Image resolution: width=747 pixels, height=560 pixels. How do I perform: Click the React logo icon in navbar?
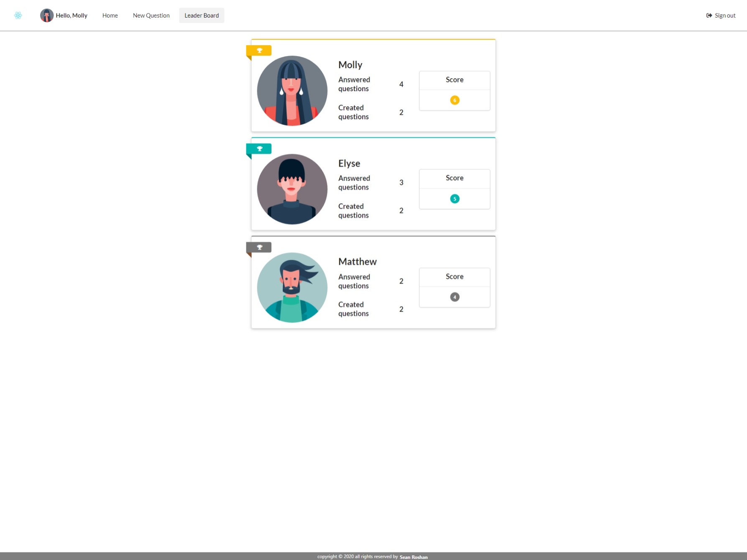(18, 15)
